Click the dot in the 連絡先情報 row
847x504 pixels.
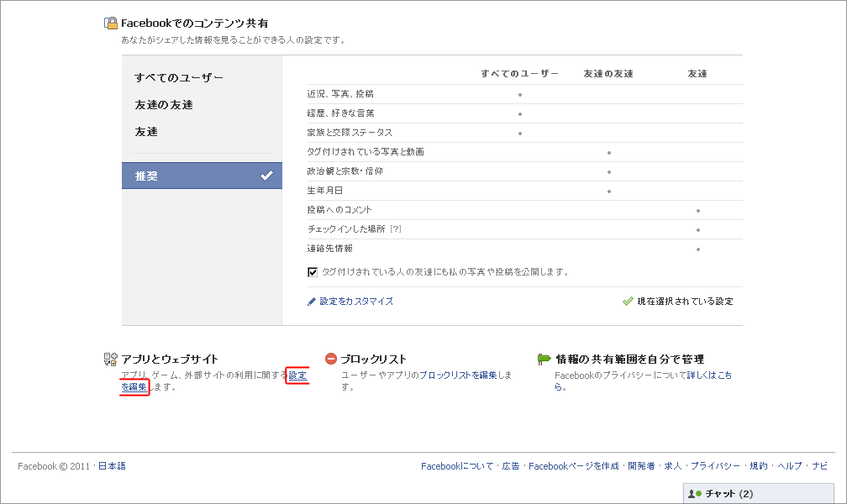click(x=698, y=249)
